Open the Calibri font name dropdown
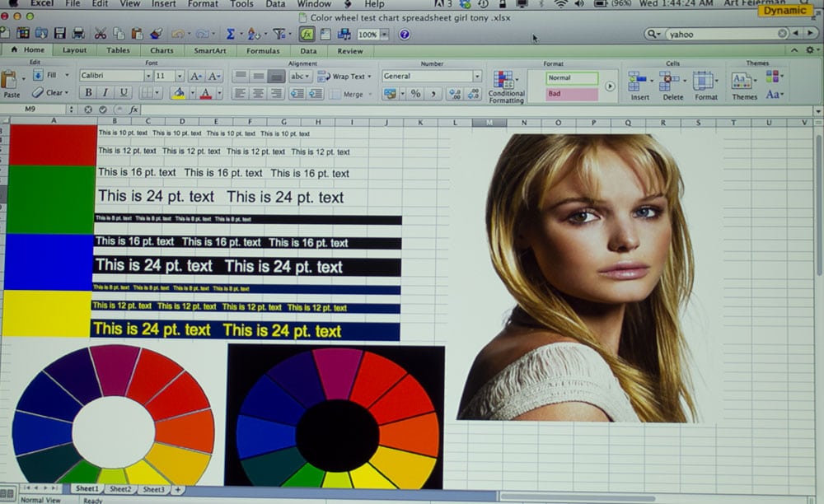Viewport: 824px width, 504px height. (147, 76)
